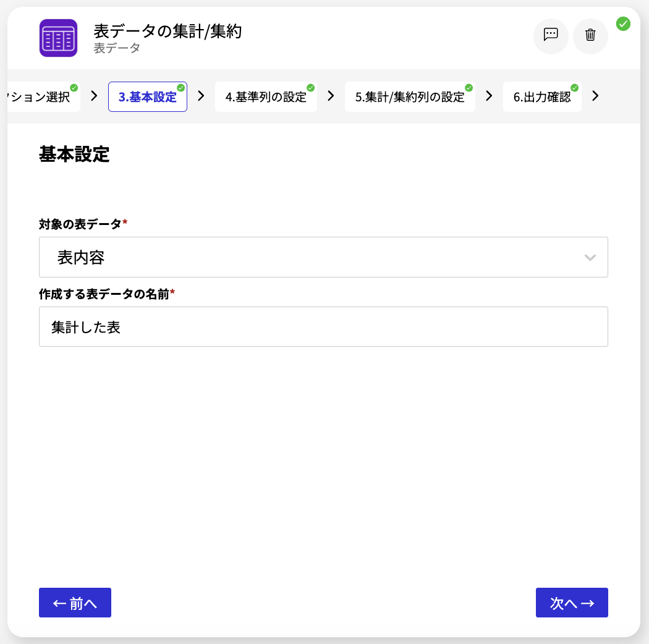Viewport: 649px width, 644px height.
Task: Click the dropdown arrow in 表内容 field
Action: pyautogui.click(x=590, y=258)
